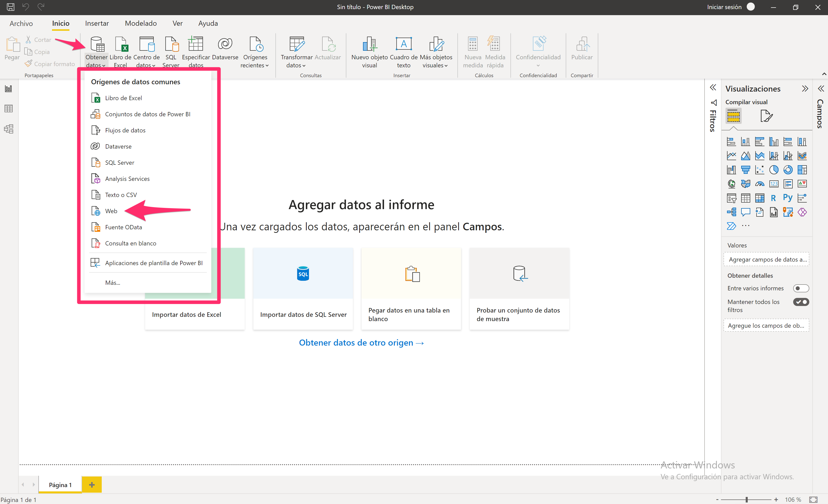Select the pie chart visualization

[x=773, y=170]
